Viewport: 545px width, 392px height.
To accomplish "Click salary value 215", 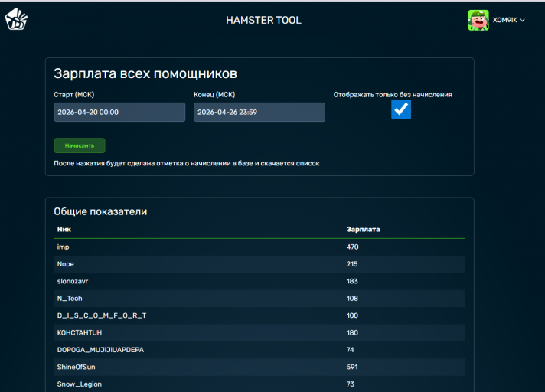I will pos(352,264).
